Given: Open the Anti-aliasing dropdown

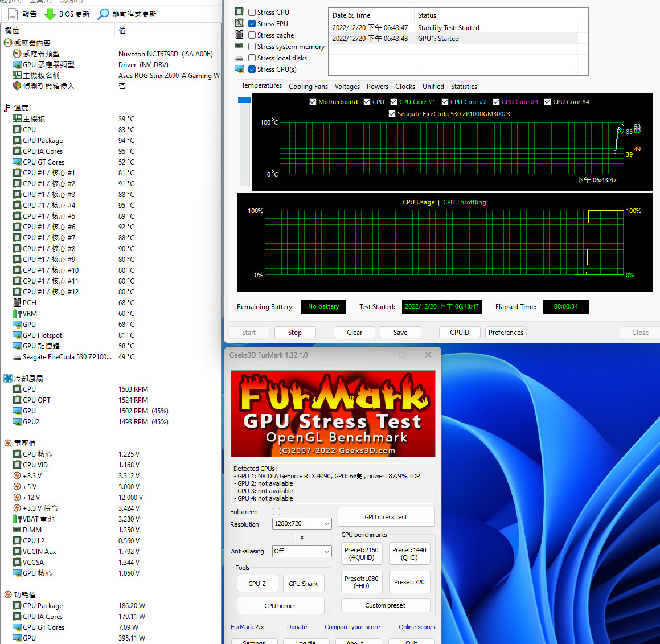Looking at the screenshot, I should [302, 551].
